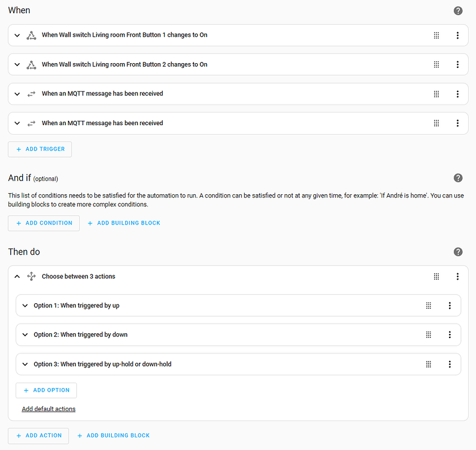The image size is (476, 450).
Task: Open overflow menu of Option 2
Action: click(450, 335)
